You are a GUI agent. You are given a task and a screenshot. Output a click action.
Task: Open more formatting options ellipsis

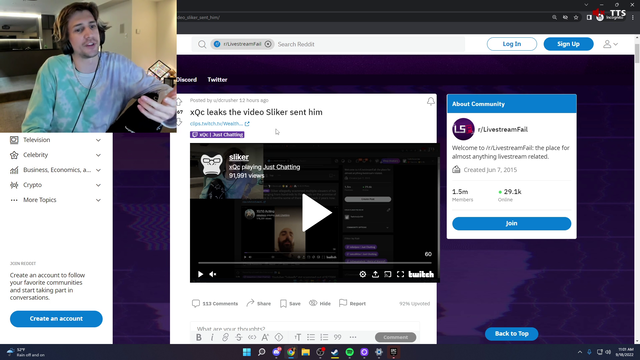[x=353, y=337]
